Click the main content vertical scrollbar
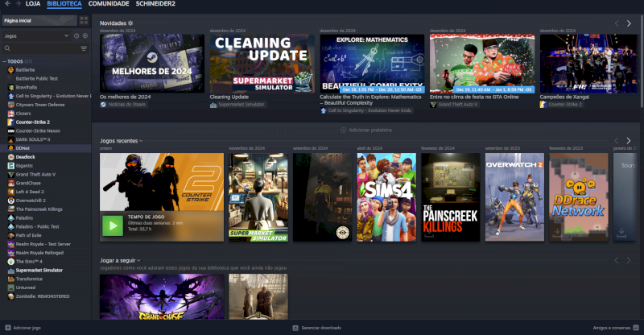Screen dimensions: 644x335 [x=642, y=62]
